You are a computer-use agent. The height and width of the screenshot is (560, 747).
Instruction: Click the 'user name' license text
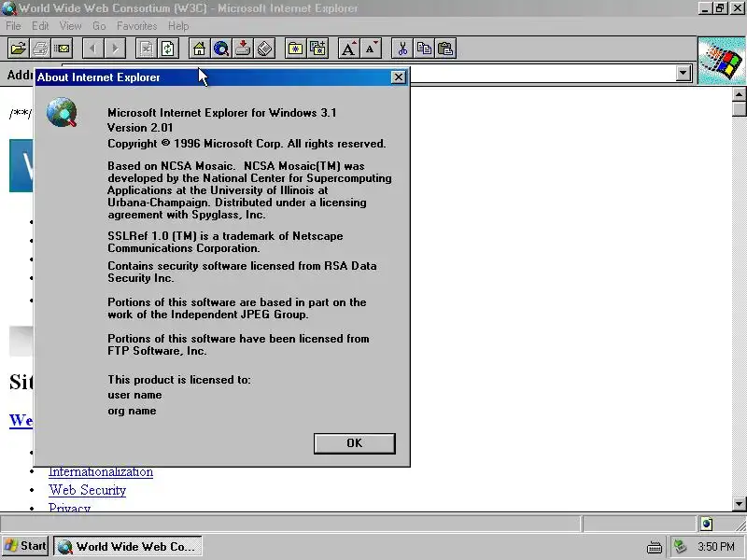tap(134, 395)
